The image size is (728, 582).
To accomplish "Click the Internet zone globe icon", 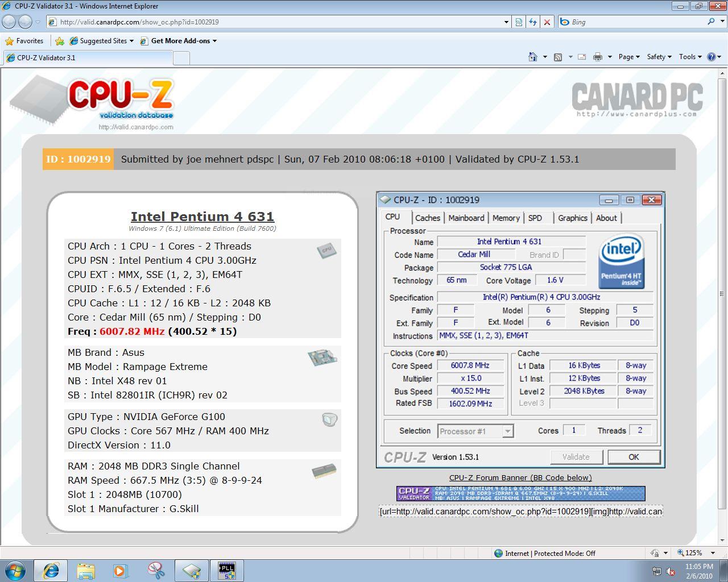I will pyautogui.click(x=499, y=553).
